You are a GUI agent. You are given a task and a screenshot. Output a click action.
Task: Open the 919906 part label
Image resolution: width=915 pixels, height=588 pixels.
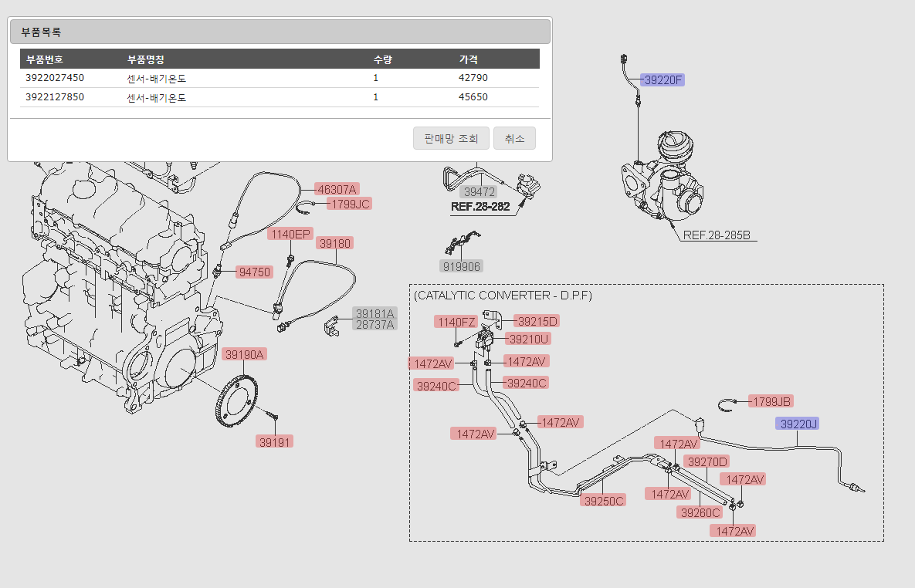461,266
